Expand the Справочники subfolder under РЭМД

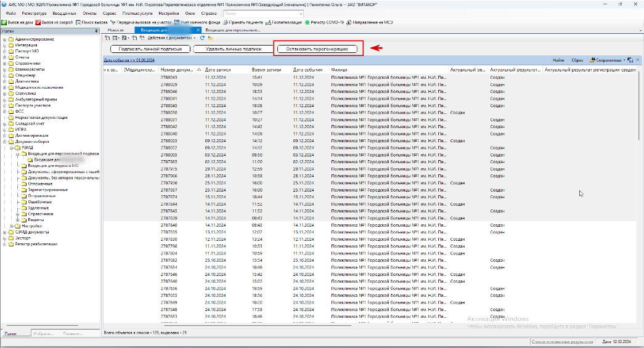pos(18,214)
